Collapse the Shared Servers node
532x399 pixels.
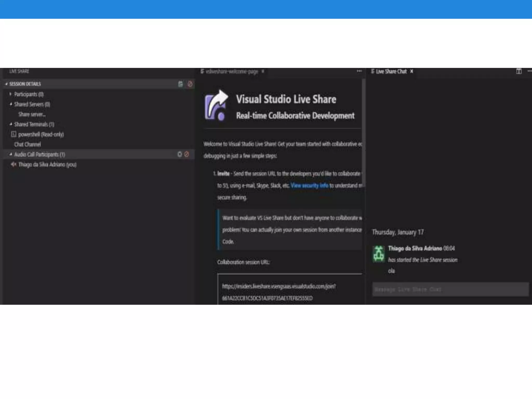pos(11,104)
